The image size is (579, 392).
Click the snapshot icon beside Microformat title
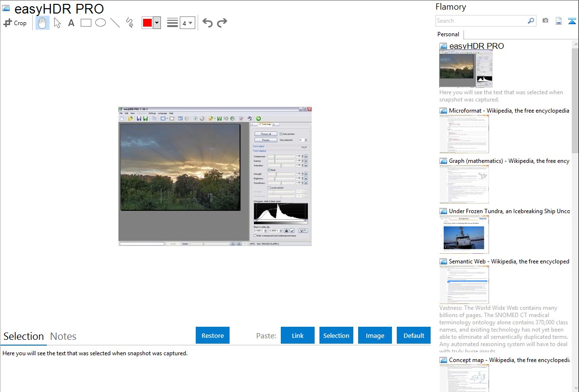pos(443,111)
